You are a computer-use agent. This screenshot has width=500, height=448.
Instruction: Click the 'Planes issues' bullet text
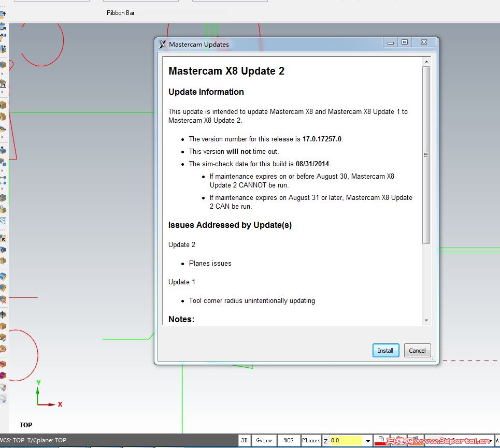click(210, 263)
